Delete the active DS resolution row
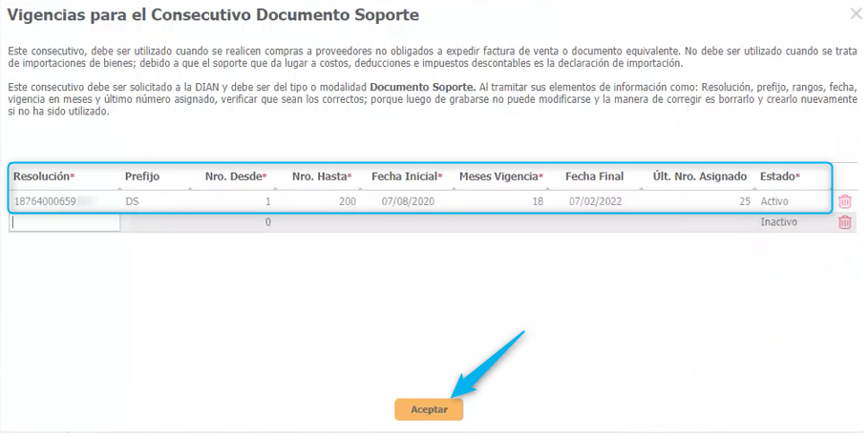The width and height of the screenshot is (868, 437). [844, 201]
